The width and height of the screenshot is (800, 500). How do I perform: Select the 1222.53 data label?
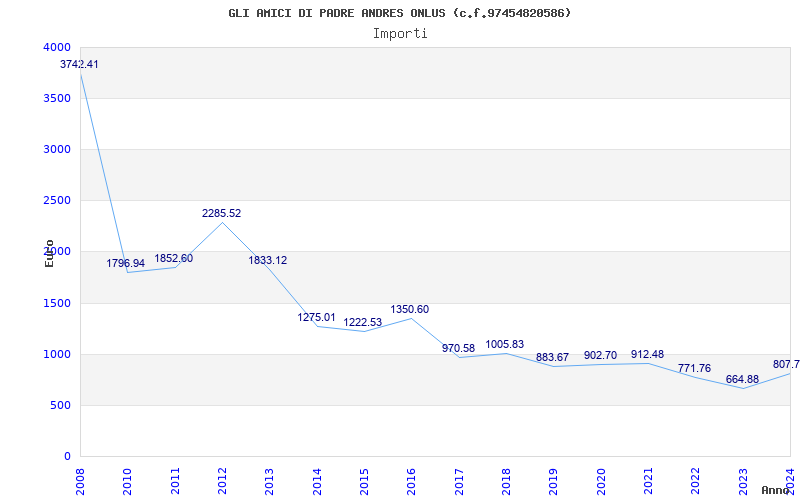tap(363, 322)
